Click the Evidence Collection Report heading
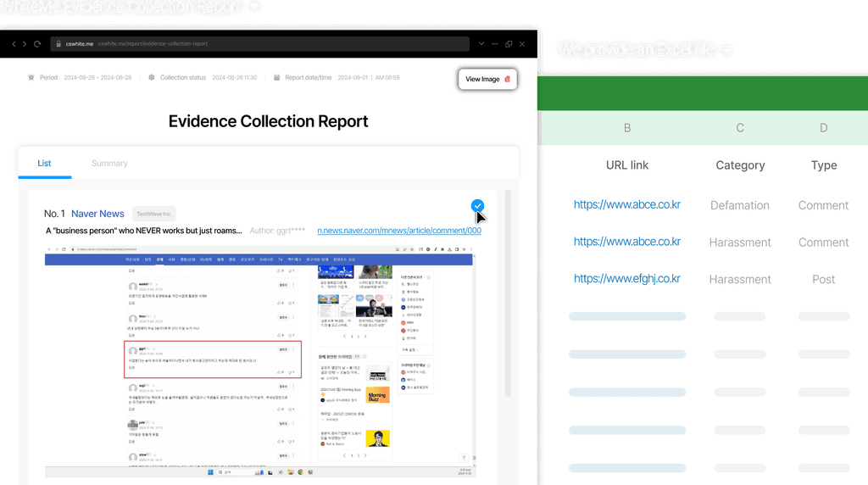868x485 pixels. (x=268, y=121)
